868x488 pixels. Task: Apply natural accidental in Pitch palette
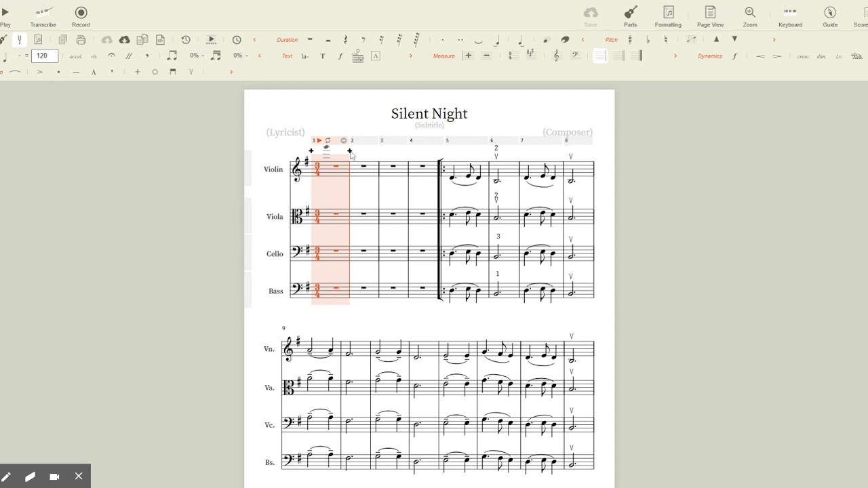click(x=666, y=40)
